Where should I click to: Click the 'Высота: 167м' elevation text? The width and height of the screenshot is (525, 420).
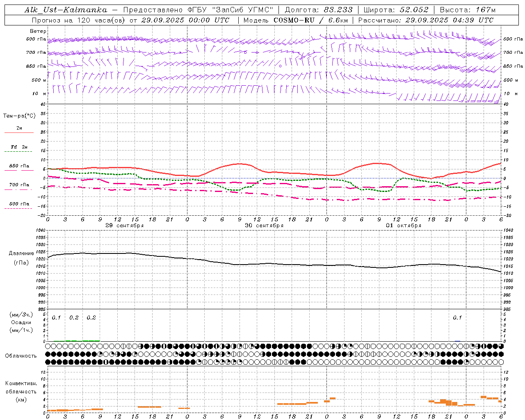pyautogui.click(x=468, y=10)
